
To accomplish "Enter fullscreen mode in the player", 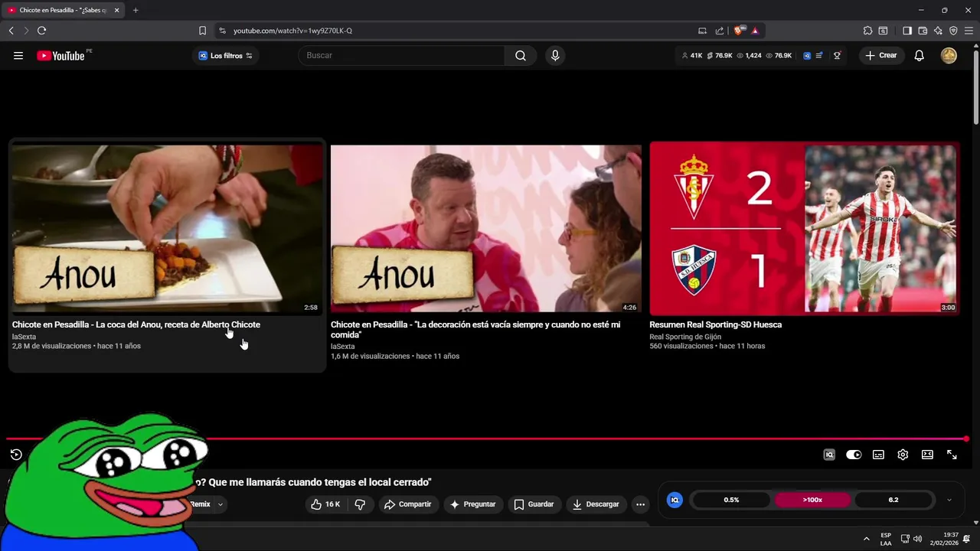I will [x=952, y=455].
